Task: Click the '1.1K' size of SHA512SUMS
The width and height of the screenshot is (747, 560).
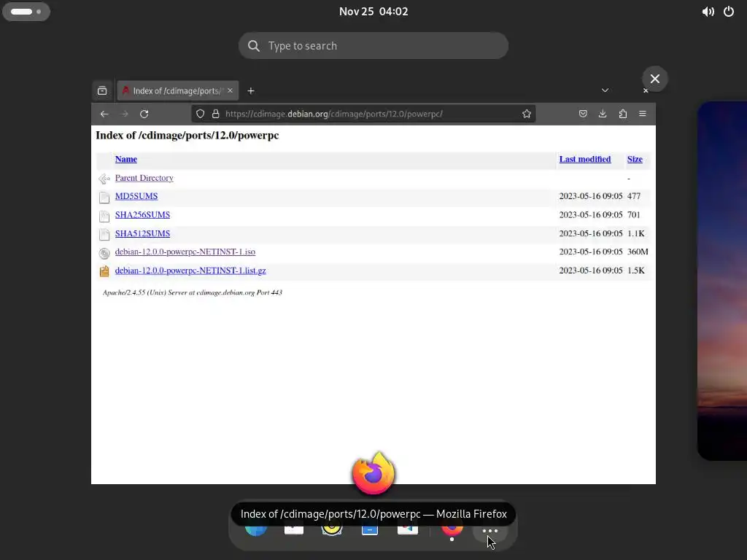Action: tap(635, 233)
